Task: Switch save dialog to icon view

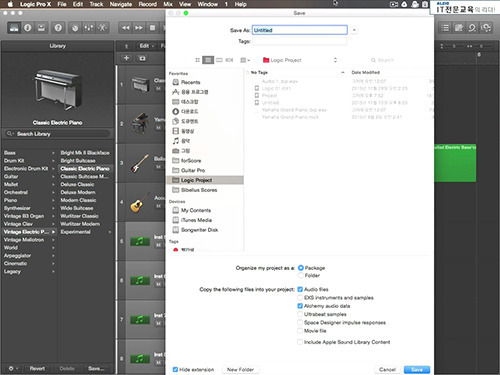Action: (x=197, y=60)
